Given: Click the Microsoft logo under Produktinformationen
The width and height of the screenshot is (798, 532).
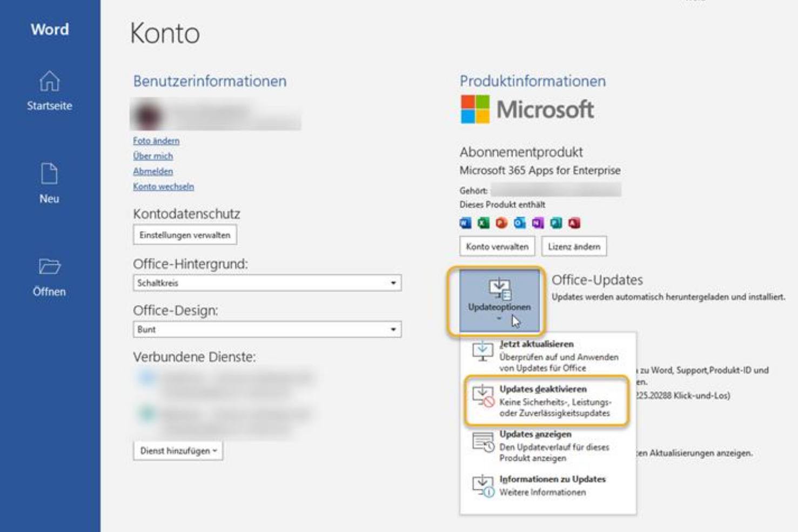Looking at the screenshot, I should coord(527,110).
